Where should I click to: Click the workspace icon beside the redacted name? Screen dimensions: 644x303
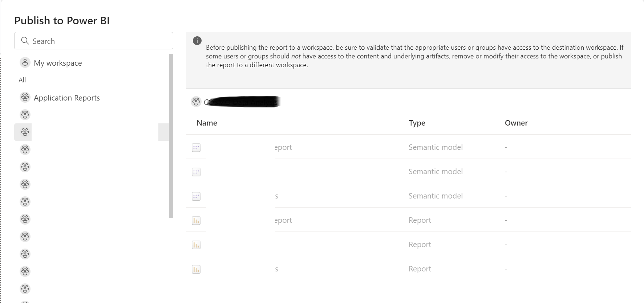click(196, 102)
